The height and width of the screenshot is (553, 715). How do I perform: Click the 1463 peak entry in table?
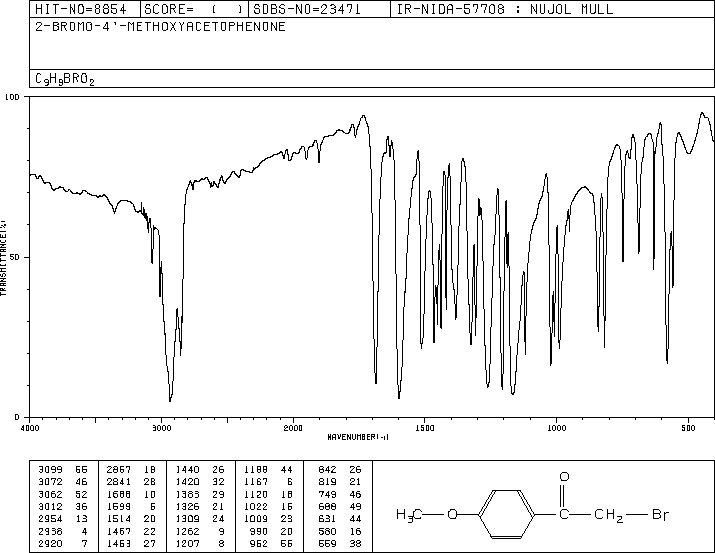pyautogui.click(x=131, y=544)
